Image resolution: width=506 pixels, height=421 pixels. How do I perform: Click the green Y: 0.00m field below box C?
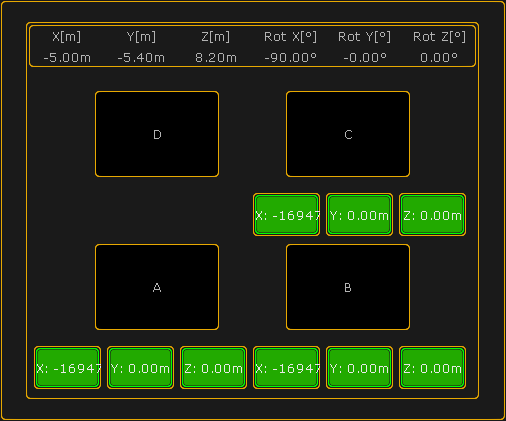[359, 215]
